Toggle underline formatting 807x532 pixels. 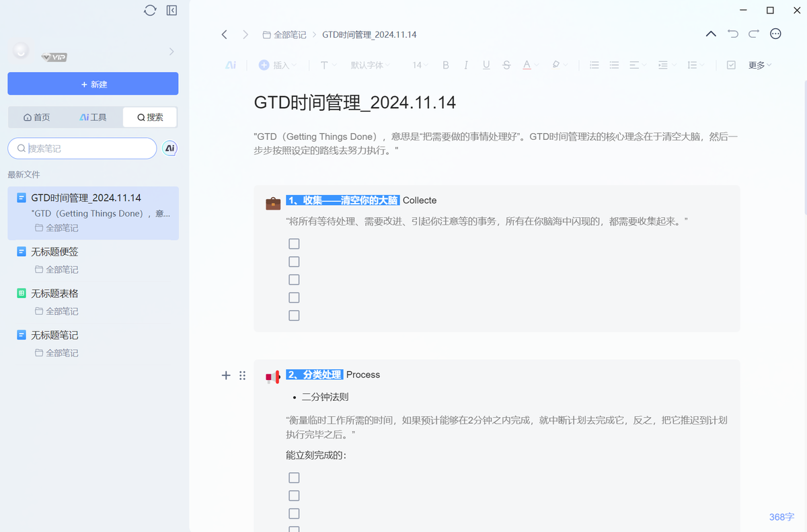coord(486,65)
